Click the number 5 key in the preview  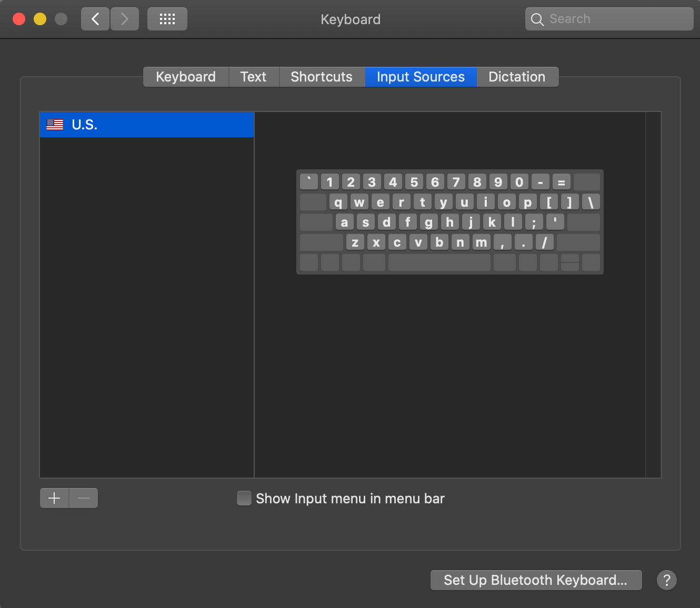[414, 181]
